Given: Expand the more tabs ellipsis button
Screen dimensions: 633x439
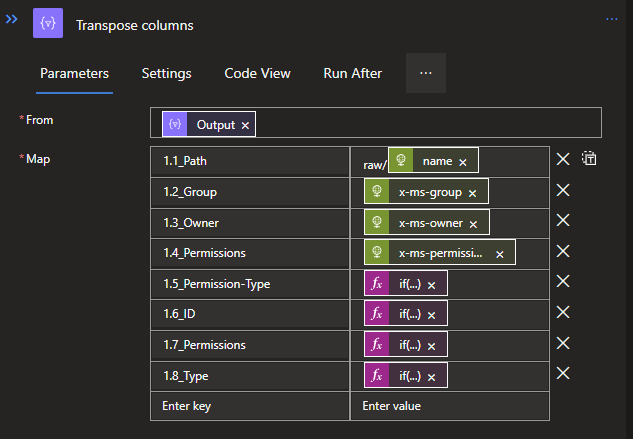Looking at the screenshot, I should (x=425, y=73).
